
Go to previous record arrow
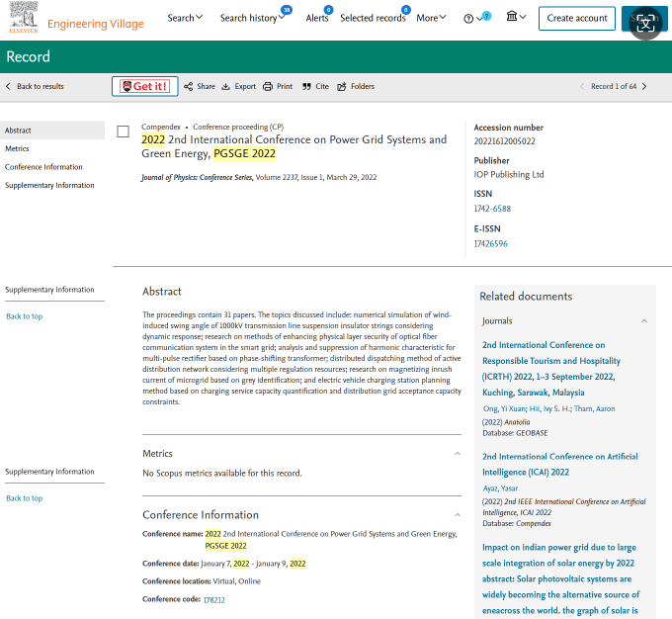(582, 86)
